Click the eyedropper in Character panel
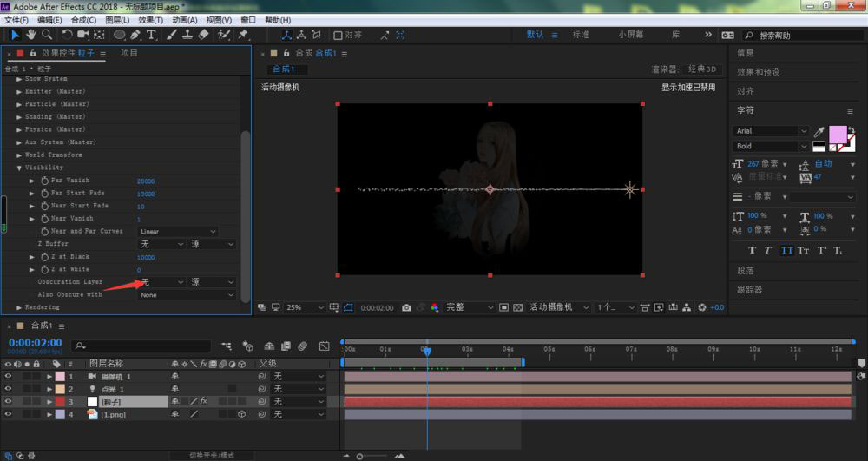 tap(819, 132)
